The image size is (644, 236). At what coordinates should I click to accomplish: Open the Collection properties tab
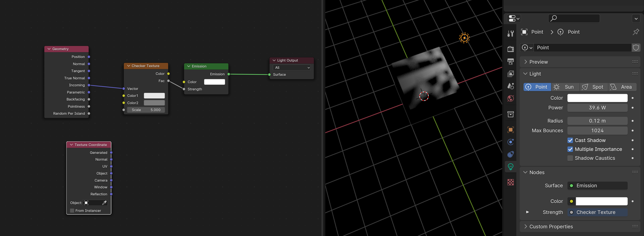coord(511,114)
